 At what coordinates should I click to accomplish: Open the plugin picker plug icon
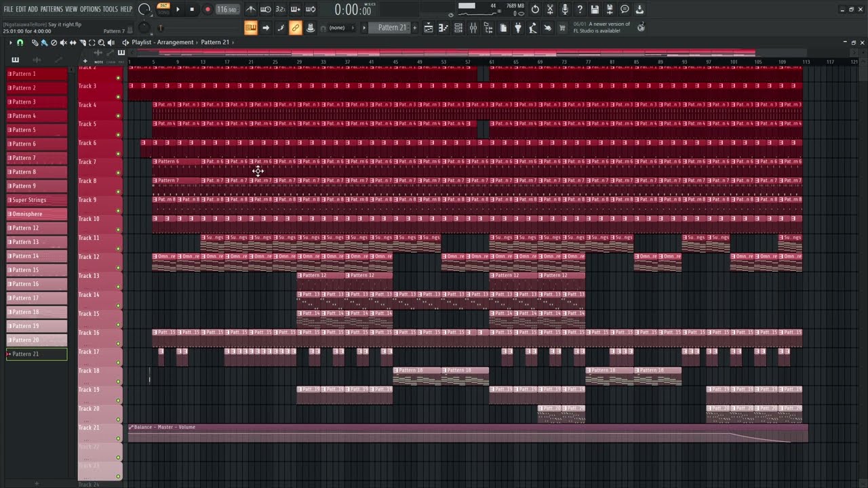tap(518, 28)
